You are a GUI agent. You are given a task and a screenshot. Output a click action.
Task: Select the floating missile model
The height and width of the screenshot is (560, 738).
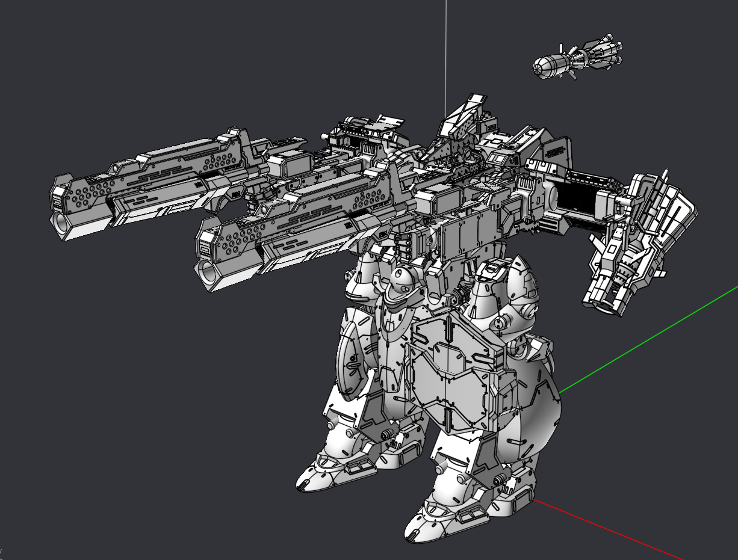click(x=577, y=58)
